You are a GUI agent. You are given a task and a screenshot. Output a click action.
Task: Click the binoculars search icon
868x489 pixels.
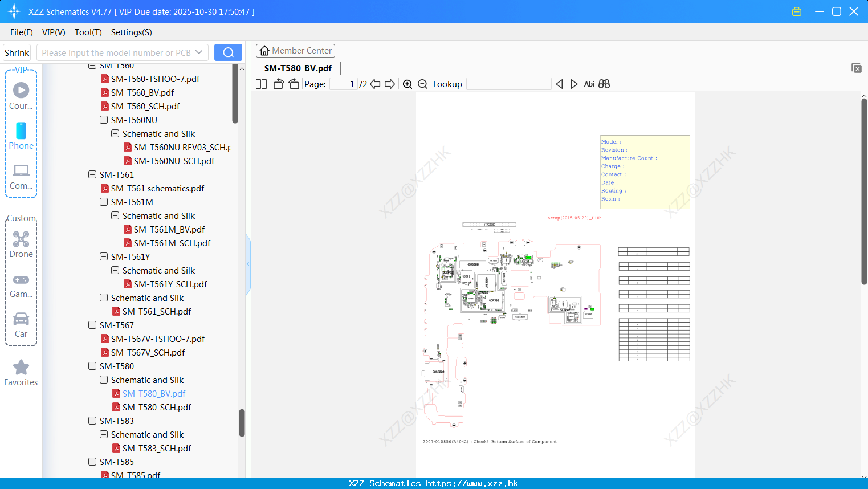[604, 84]
